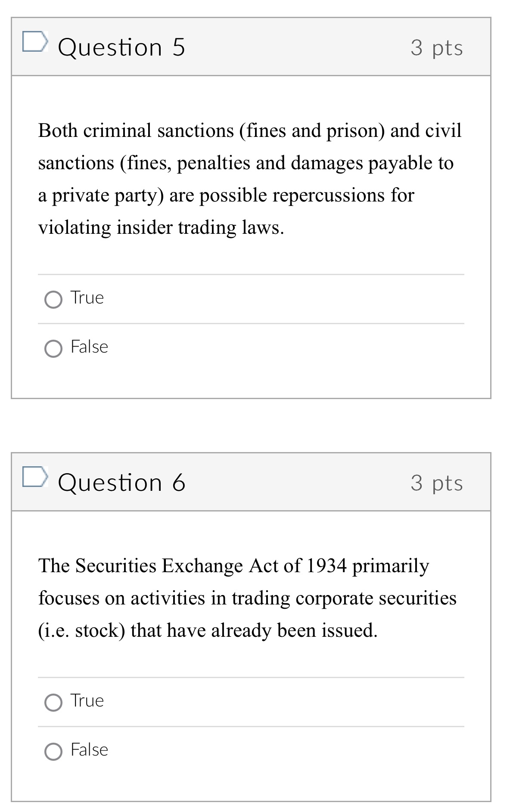Click the 3 pts label on Question 6
The height and width of the screenshot is (812, 510).
(437, 484)
